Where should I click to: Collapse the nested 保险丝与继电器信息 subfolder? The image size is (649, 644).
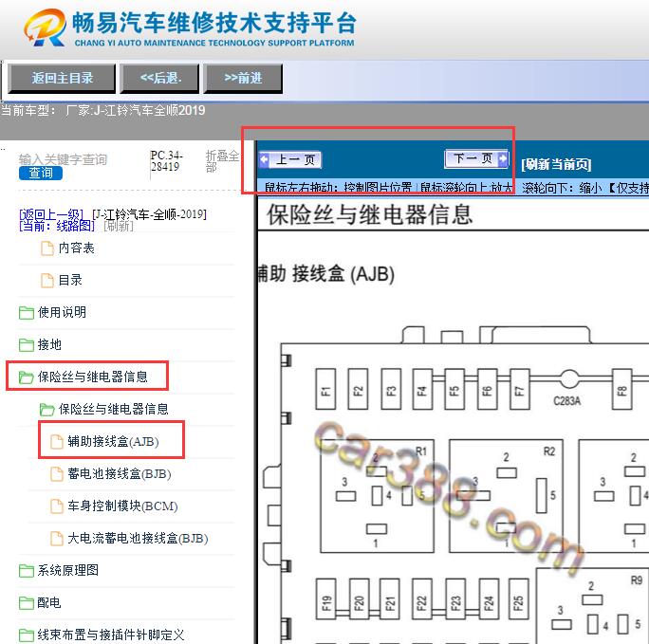coord(114,409)
